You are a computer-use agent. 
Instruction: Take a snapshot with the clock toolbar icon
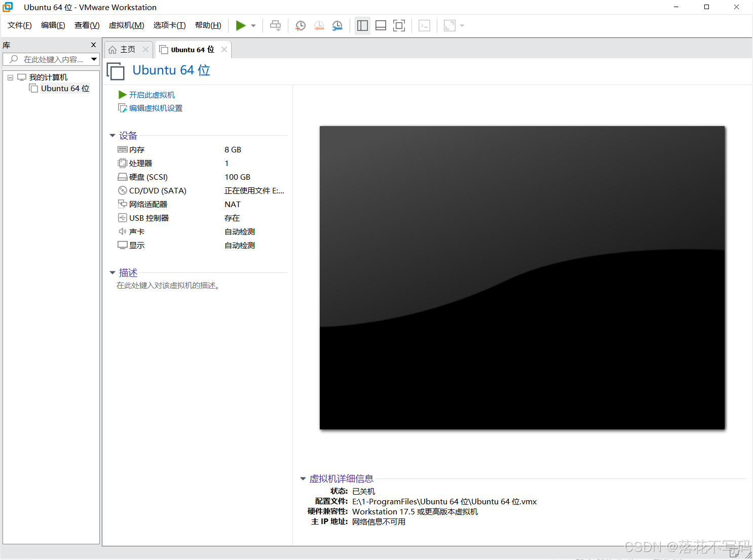coord(300,25)
